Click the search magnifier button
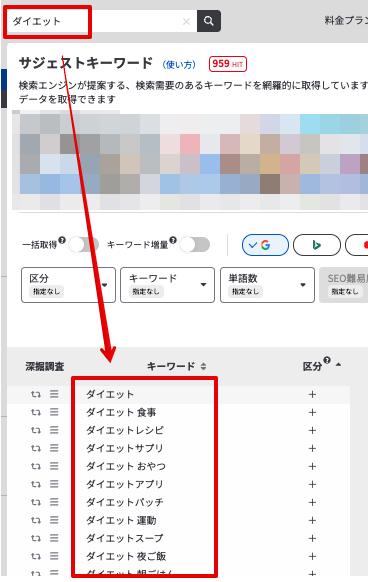The width and height of the screenshot is (368, 582). 209,21
